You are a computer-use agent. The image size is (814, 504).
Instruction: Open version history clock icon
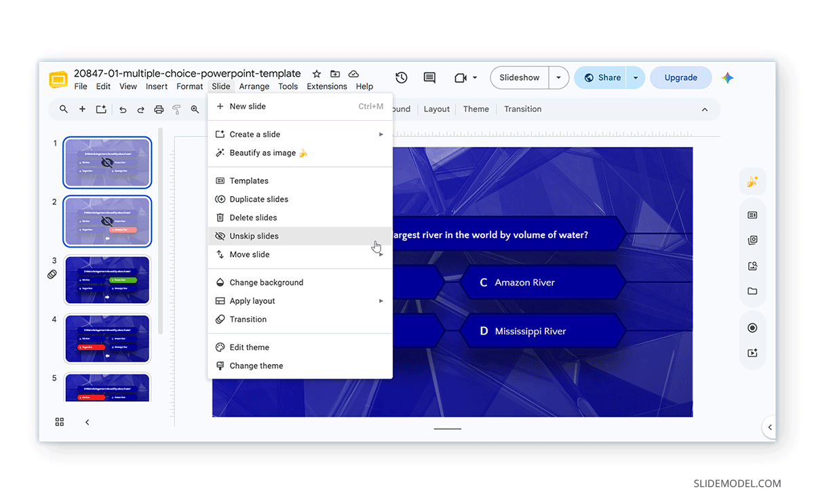[402, 78]
